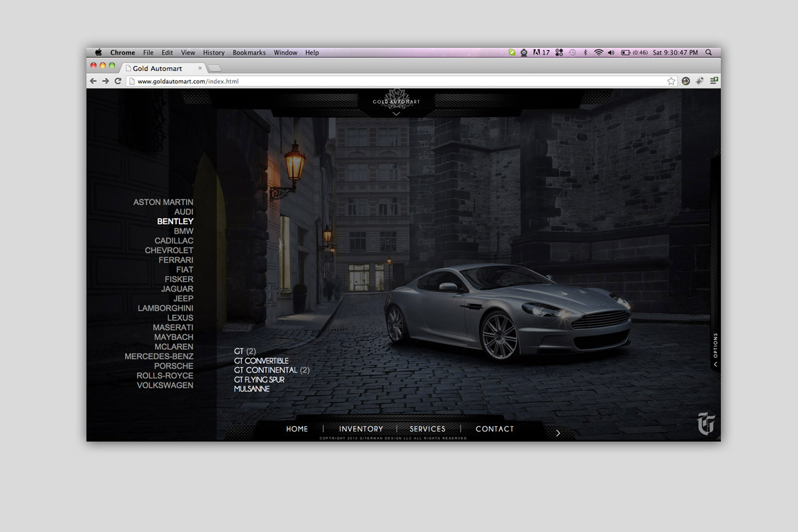Image resolution: width=798 pixels, height=532 pixels.
Task: Choose the GT Flying Spur model
Action: 259,379
